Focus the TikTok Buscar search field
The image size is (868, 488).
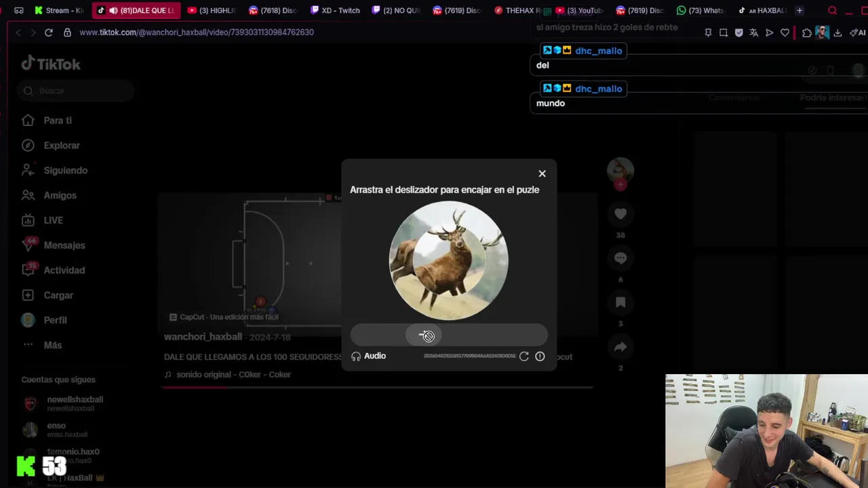point(77,91)
